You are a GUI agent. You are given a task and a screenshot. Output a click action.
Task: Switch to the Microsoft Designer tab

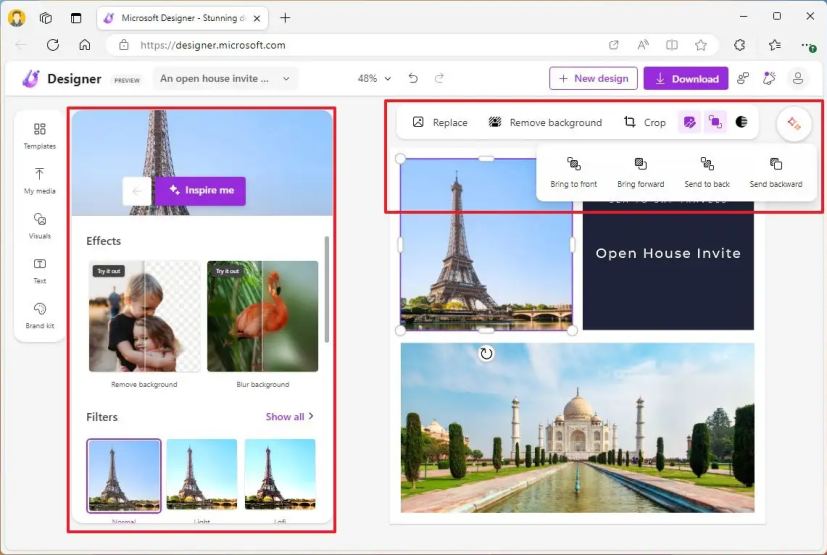182,18
